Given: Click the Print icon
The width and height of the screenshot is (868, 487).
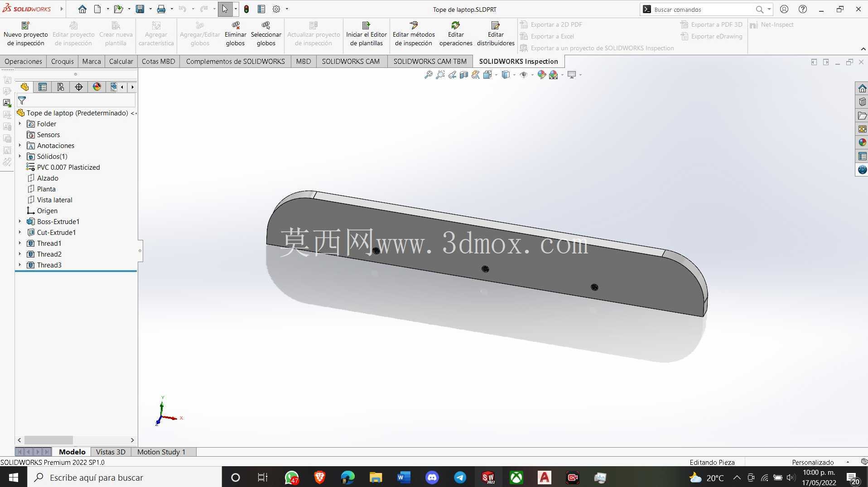Looking at the screenshot, I should pos(161,9).
